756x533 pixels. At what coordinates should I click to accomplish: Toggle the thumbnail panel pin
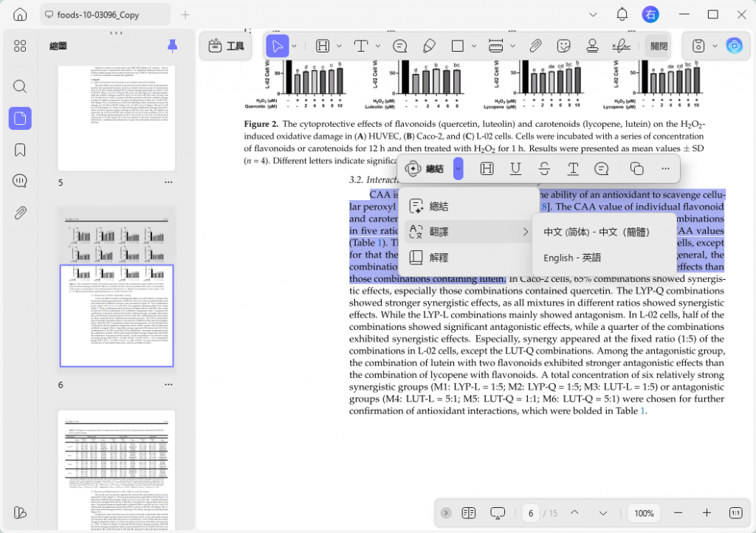point(172,46)
